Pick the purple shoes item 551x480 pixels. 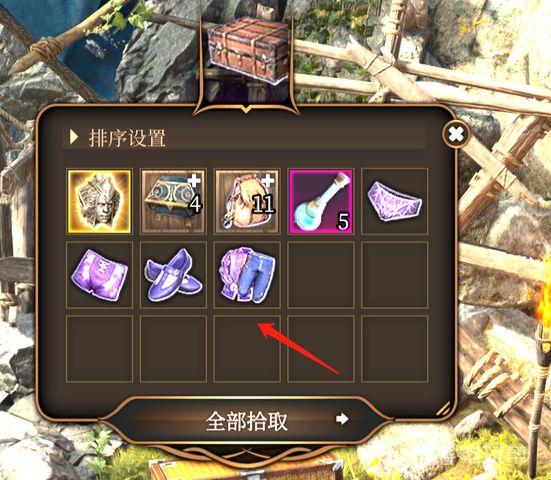tap(173, 275)
